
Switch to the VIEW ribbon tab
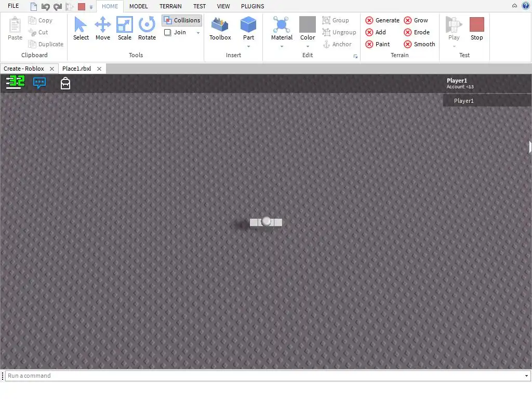coord(223,6)
